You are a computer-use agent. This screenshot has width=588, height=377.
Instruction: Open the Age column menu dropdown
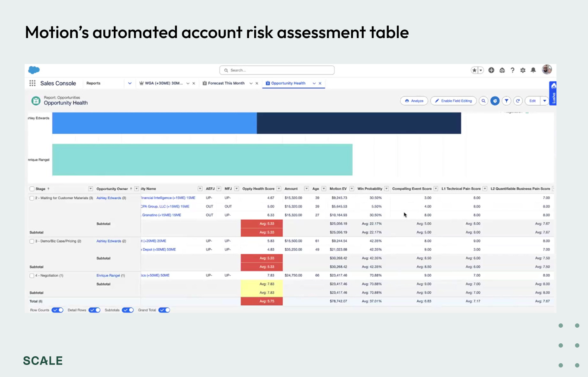point(323,189)
